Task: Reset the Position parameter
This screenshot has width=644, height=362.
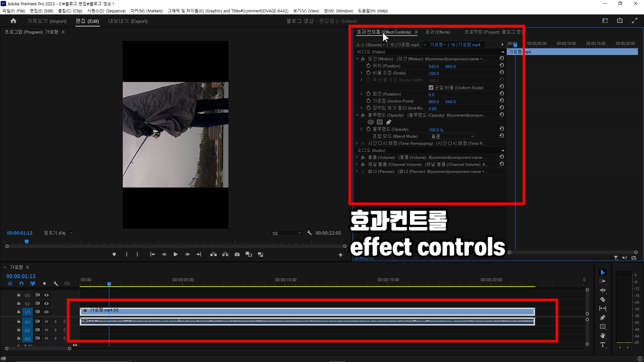Action: coord(501,65)
